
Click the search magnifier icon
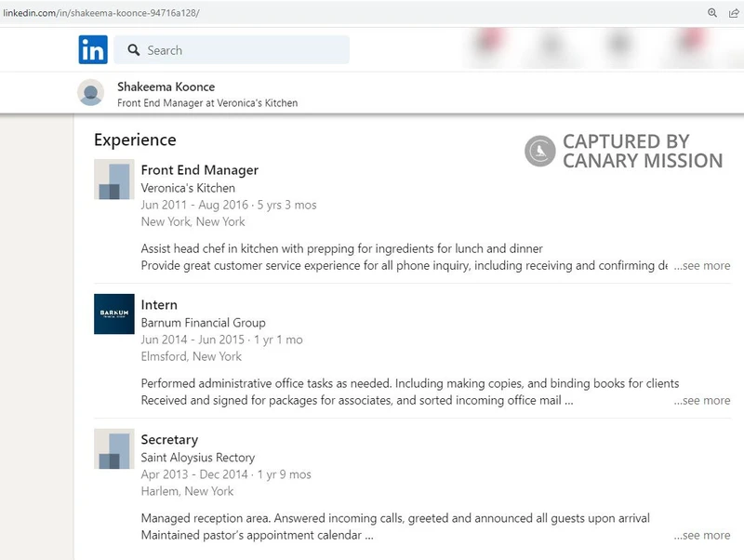pyautogui.click(x=134, y=50)
